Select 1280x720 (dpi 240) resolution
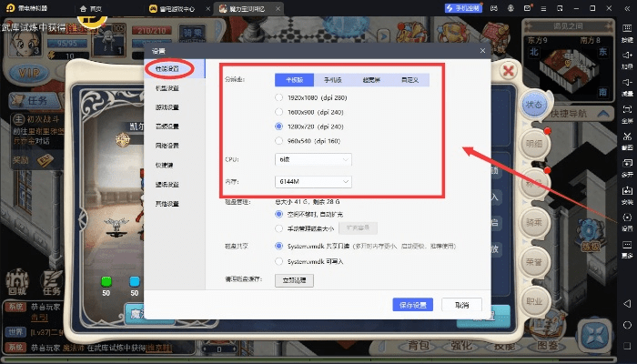Viewport: 637px width, 364px height. 278,126
